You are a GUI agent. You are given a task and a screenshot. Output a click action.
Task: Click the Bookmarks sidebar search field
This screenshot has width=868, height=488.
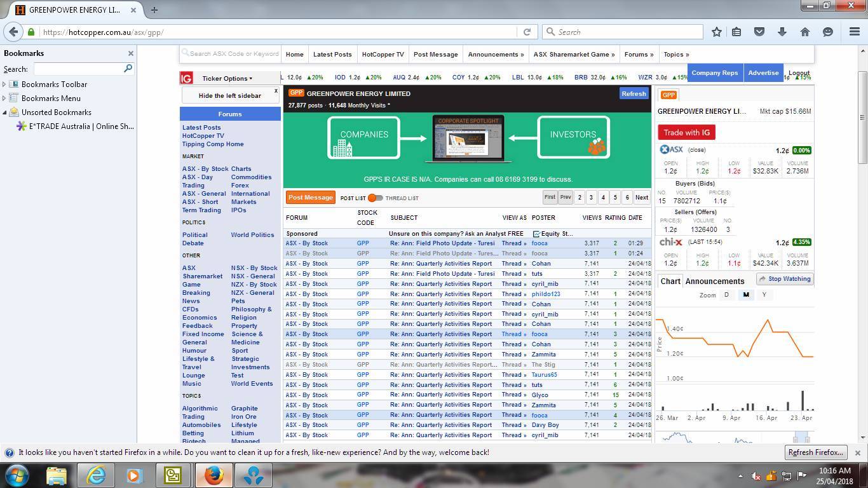tap(79, 68)
